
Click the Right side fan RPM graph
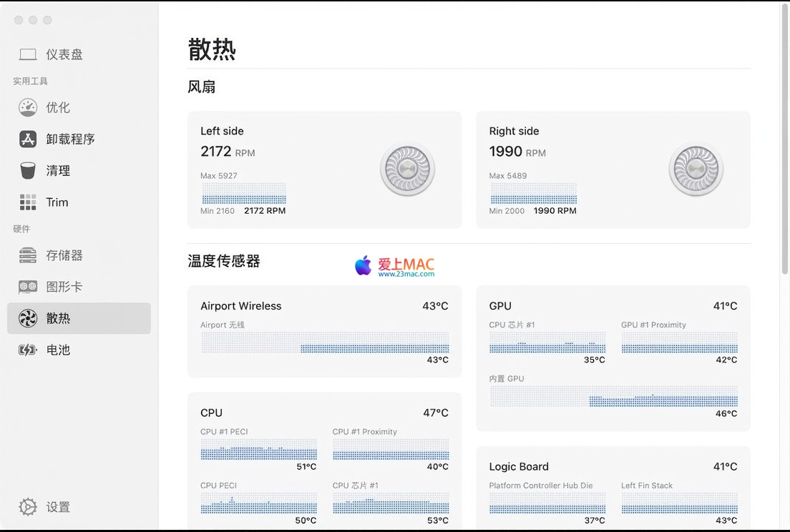[533, 194]
